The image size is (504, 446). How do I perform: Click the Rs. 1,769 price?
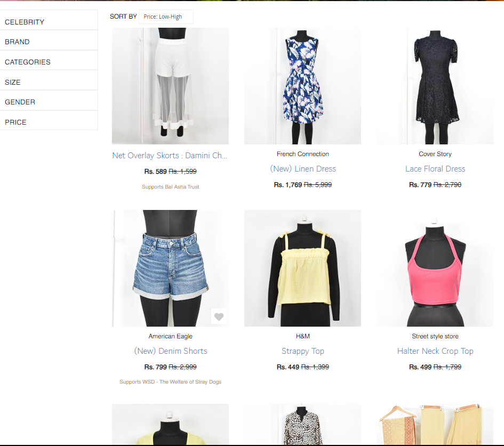pos(288,185)
